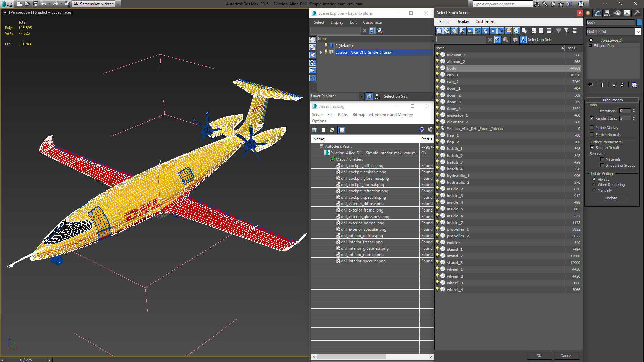Click Pin Stack icon below modifier stack
This screenshot has height=362, width=644.
point(591,85)
